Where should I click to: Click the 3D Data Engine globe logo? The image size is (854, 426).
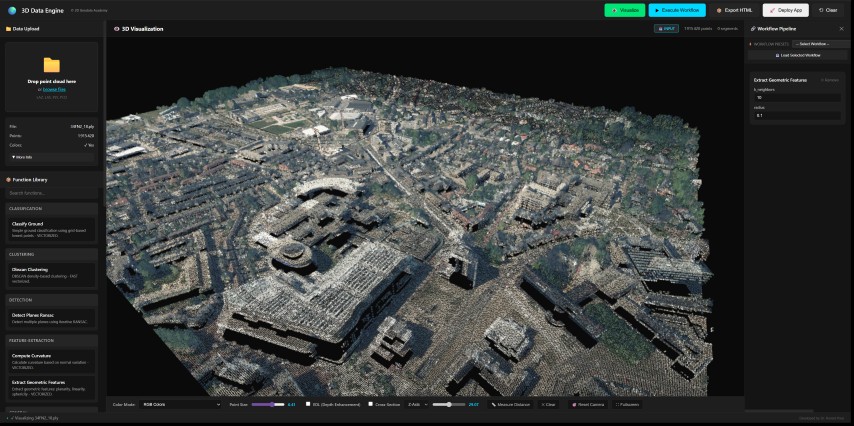(x=12, y=10)
